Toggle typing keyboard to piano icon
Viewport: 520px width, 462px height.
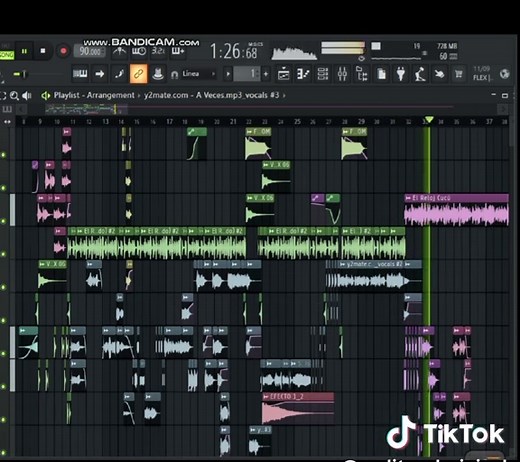80,74
